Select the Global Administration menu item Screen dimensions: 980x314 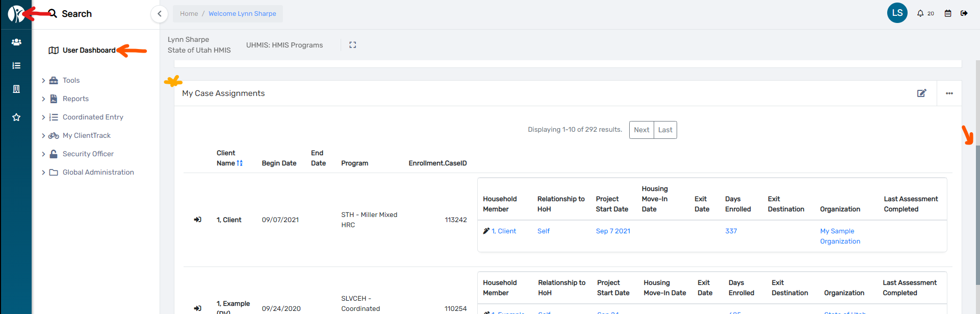[98, 173]
